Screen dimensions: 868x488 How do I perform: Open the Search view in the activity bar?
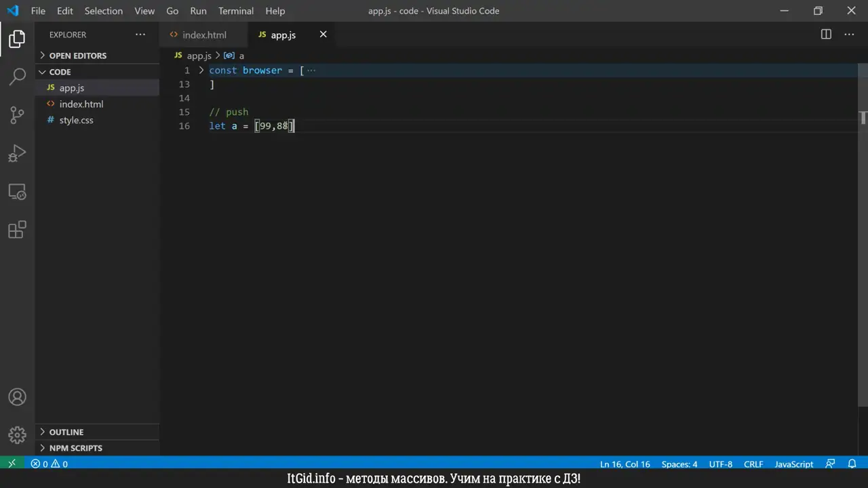[17, 76]
